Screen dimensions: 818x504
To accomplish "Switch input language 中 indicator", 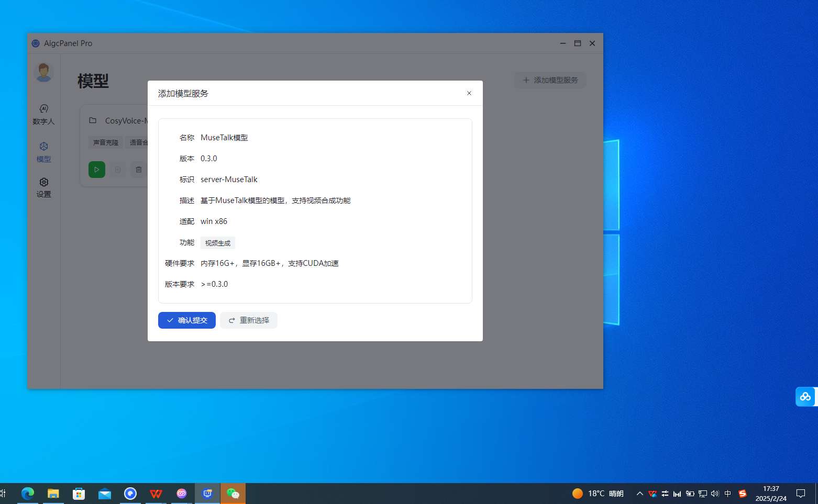I will pyautogui.click(x=728, y=494).
